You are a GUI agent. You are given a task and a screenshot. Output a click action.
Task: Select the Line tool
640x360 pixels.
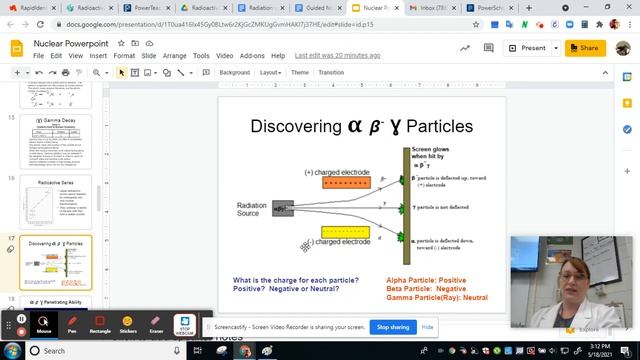pos(180,73)
